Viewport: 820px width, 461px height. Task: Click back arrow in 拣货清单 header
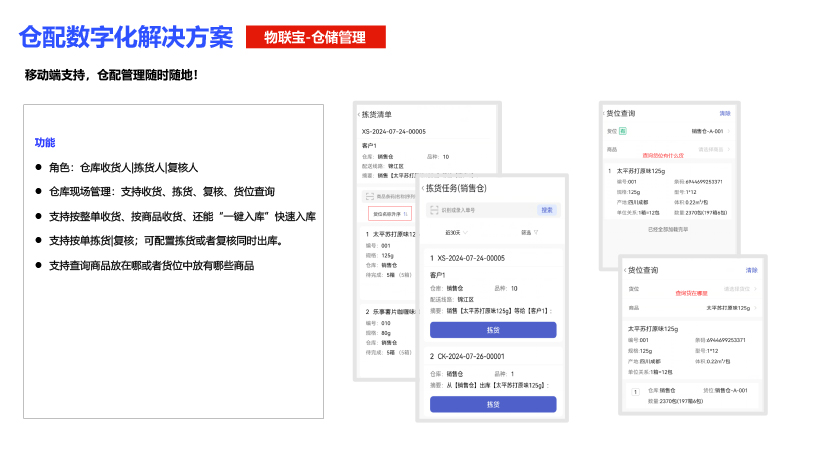[358, 116]
